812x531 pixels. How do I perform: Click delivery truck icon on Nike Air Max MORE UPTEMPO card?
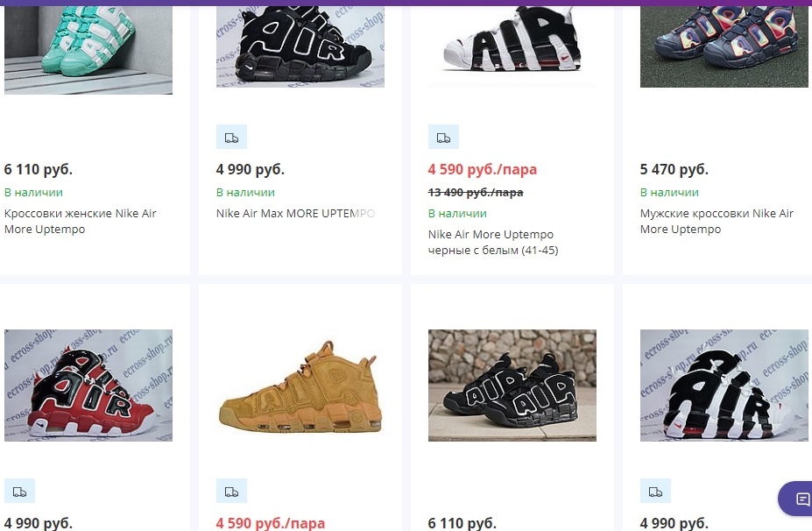tap(231, 138)
